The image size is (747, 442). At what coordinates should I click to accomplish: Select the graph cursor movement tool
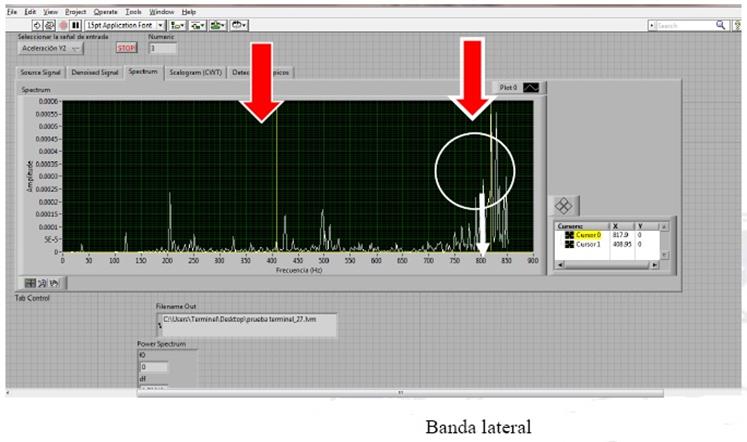(x=30, y=283)
